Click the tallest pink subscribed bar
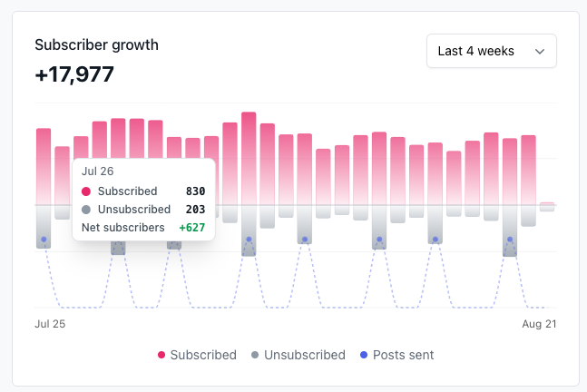The height and width of the screenshot is (392, 587). pyautogui.click(x=249, y=154)
